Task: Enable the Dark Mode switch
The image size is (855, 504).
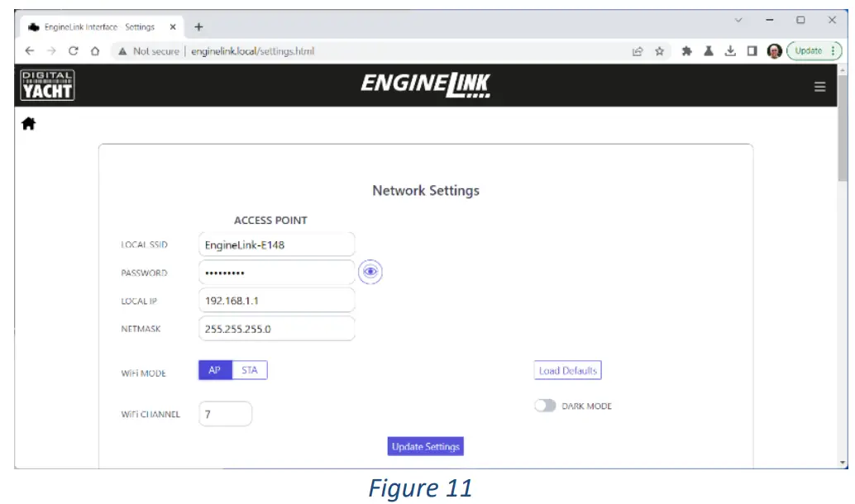Action: (546, 406)
